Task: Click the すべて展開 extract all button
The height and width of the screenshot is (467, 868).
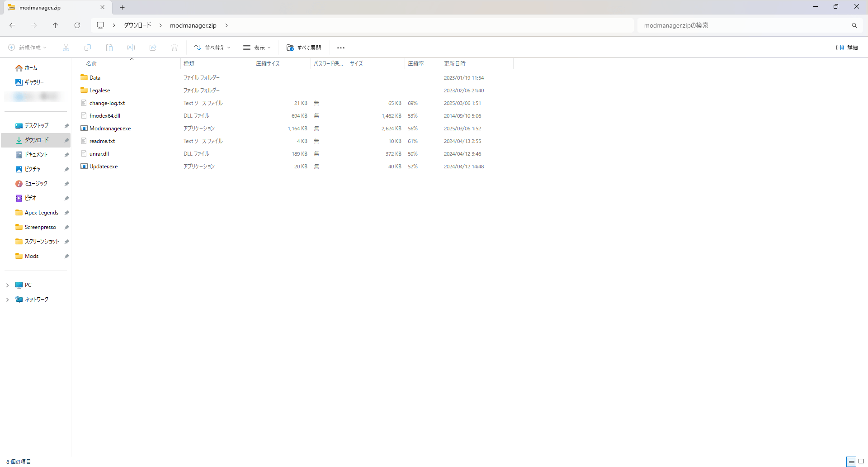Action: point(304,48)
